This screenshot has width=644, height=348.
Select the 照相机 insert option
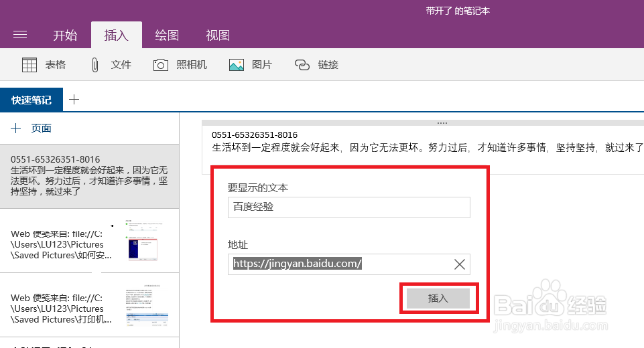point(192,65)
